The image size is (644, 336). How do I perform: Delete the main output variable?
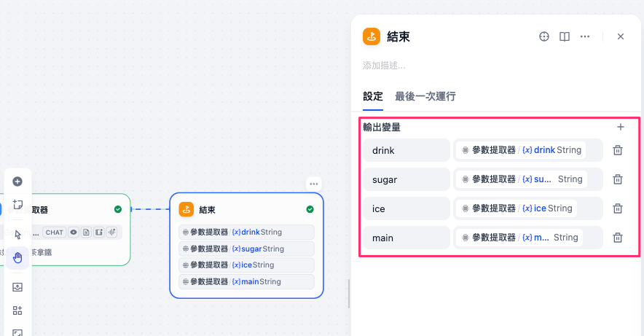(x=617, y=238)
